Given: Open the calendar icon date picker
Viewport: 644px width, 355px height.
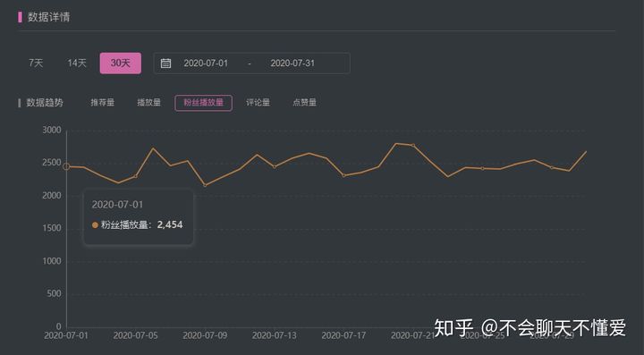Looking at the screenshot, I should (x=165, y=63).
